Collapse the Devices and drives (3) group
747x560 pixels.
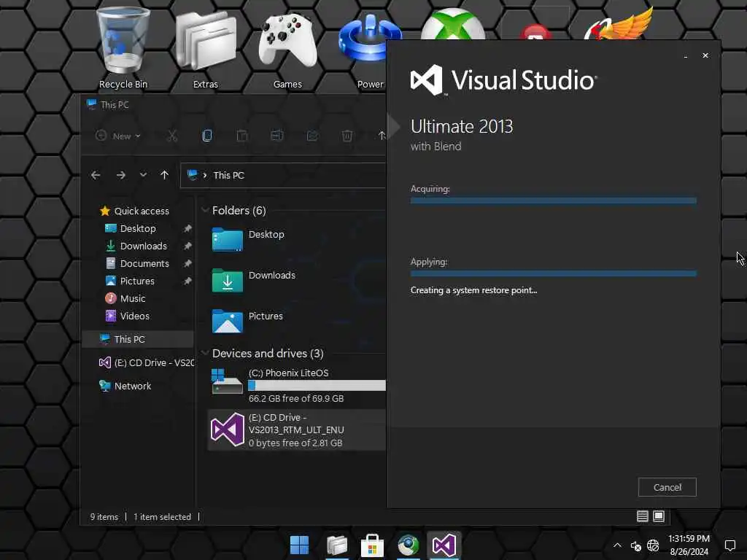pyautogui.click(x=205, y=353)
